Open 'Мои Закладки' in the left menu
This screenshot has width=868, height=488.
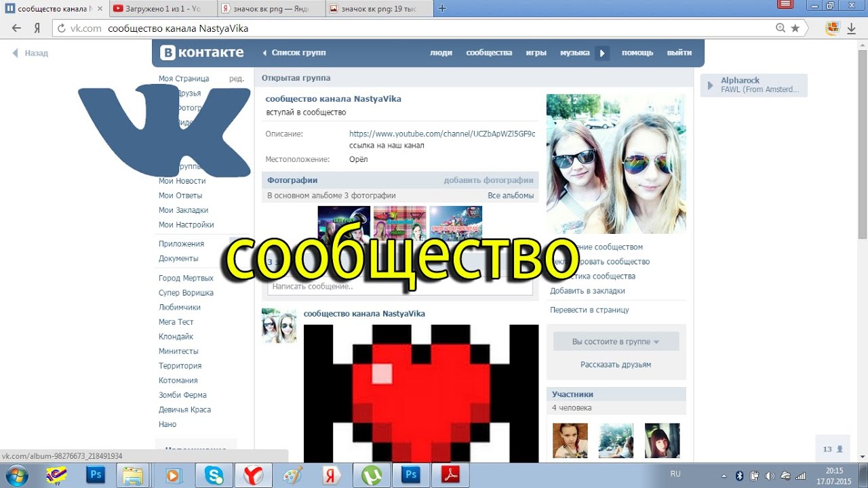click(183, 210)
